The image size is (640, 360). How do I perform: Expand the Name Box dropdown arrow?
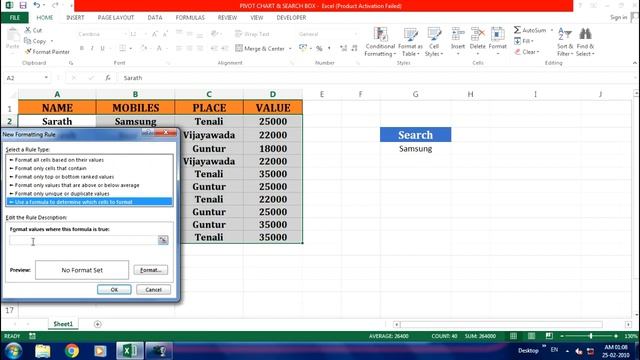(46, 78)
